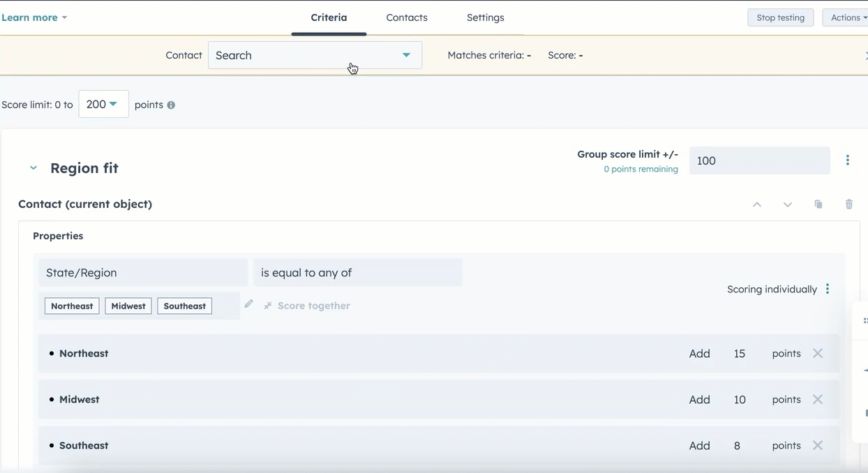The height and width of the screenshot is (473, 868).
Task: Duplicate the Contact criteria card
Action: (x=818, y=204)
